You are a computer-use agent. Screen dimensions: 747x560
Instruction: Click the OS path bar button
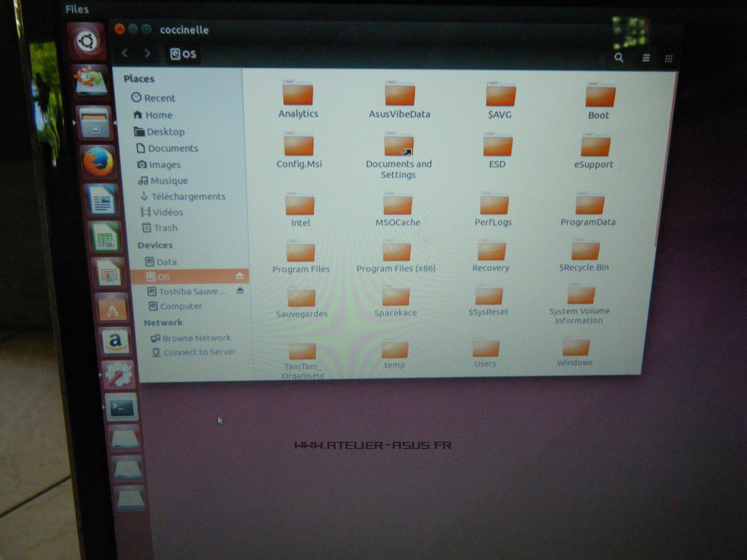183,54
